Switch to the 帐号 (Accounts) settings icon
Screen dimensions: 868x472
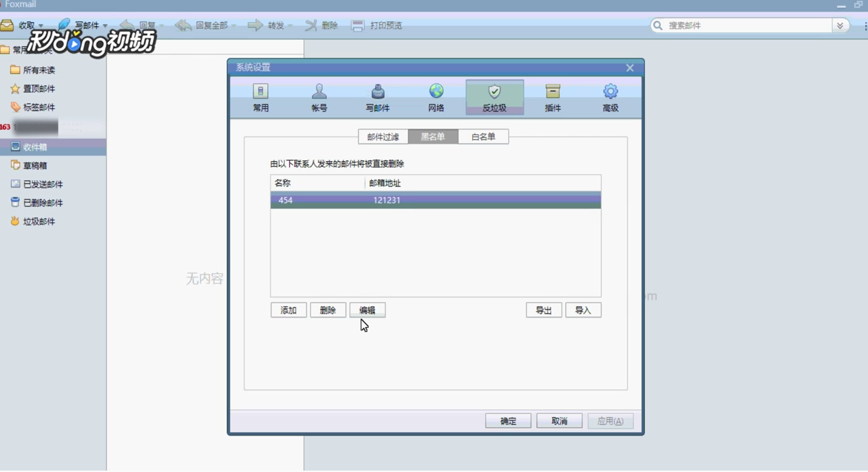point(319,96)
